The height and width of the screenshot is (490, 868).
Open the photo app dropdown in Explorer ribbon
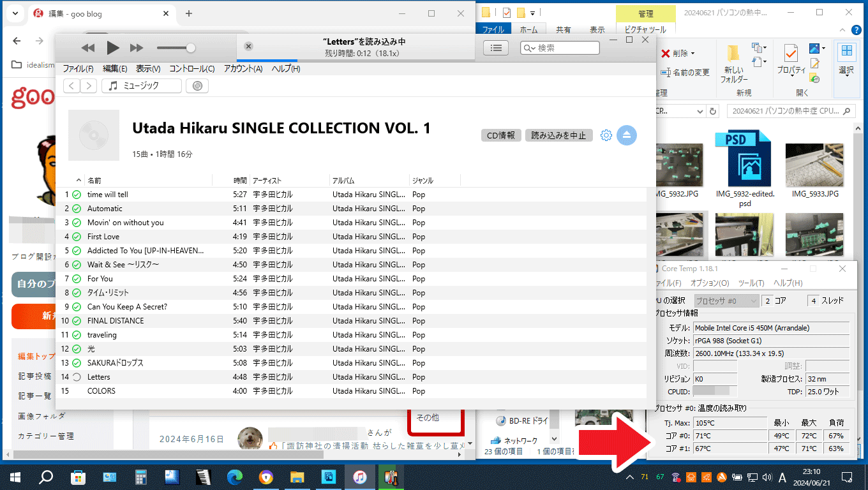[x=817, y=48]
